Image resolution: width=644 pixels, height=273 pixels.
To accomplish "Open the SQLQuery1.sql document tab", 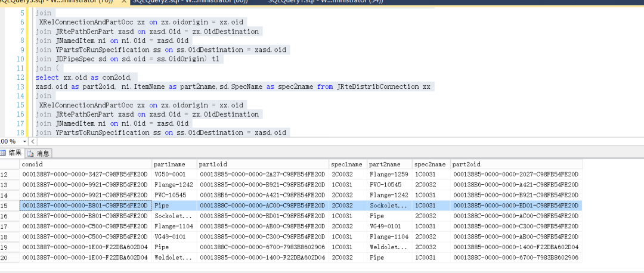I will click(x=326, y=2).
